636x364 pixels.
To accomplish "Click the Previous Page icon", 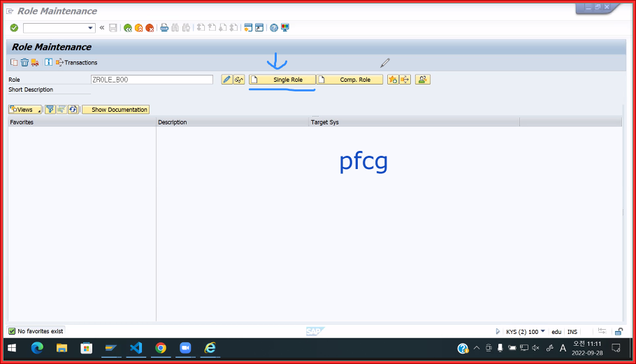I will [x=212, y=27].
